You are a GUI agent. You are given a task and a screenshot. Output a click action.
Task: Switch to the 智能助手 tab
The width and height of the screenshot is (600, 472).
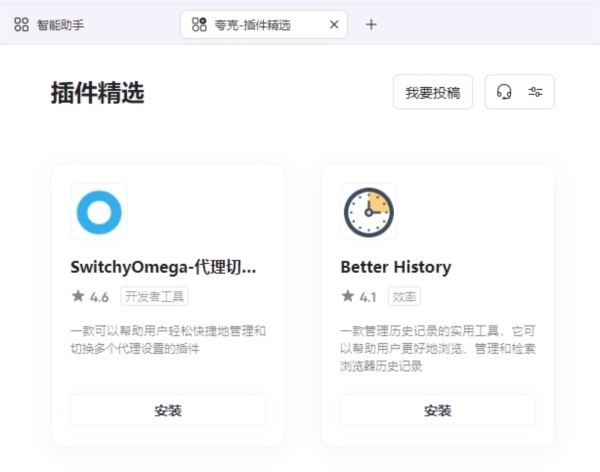(49, 25)
